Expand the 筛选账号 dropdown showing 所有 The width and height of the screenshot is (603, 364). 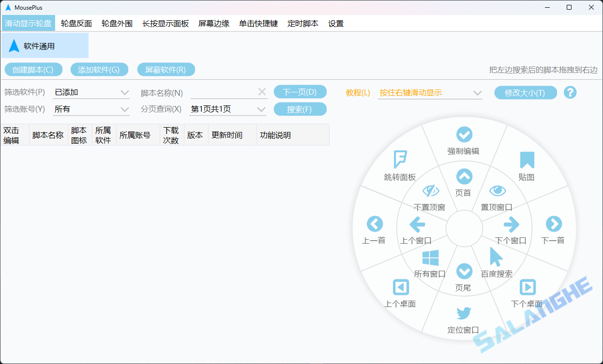[x=91, y=109]
